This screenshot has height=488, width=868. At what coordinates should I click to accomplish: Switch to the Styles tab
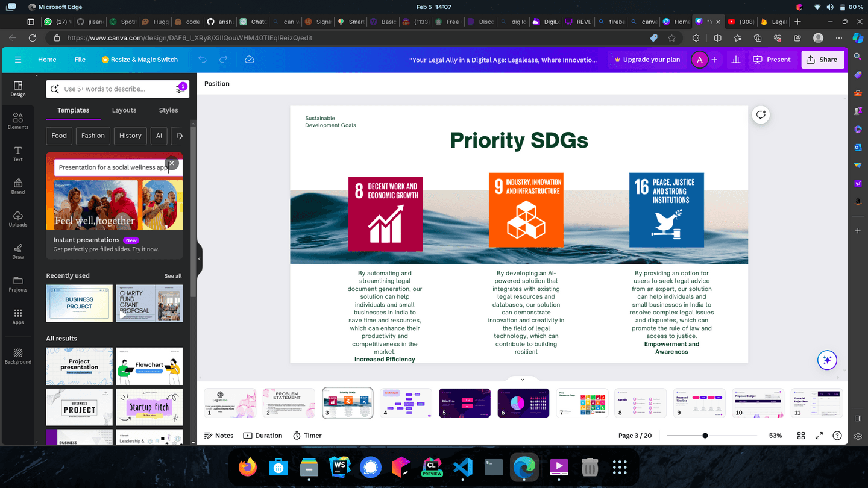click(168, 110)
